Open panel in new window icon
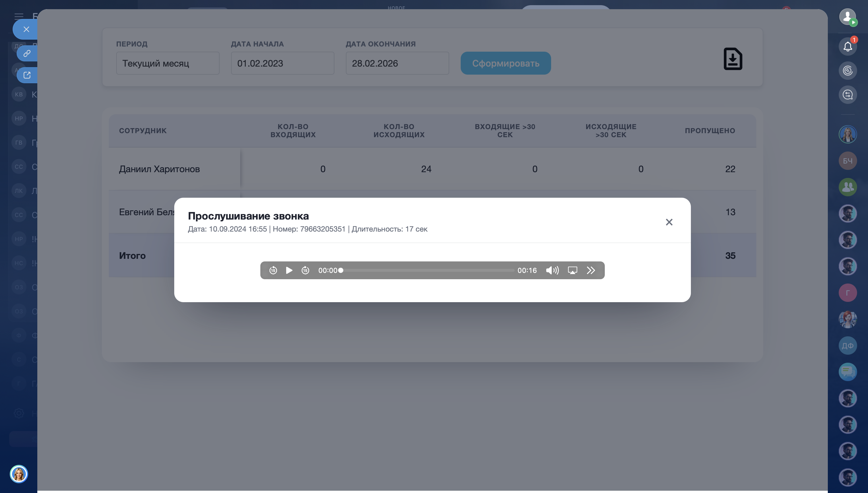868x493 pixels. click(27, 75)
